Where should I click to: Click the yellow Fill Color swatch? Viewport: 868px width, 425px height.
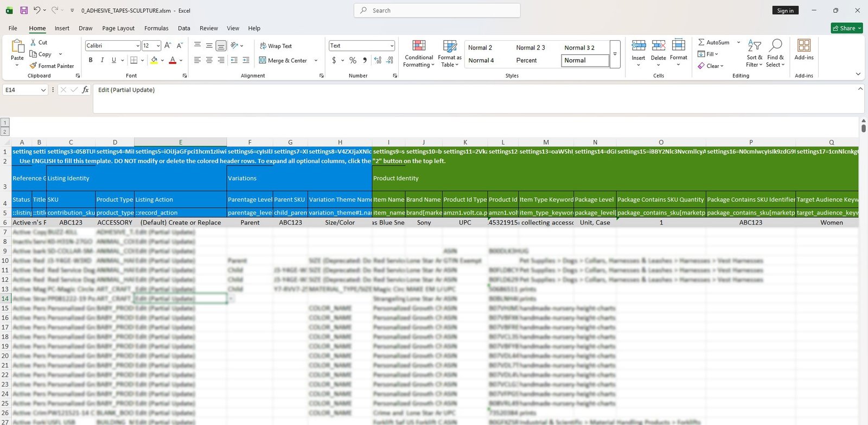pos(155,60)
